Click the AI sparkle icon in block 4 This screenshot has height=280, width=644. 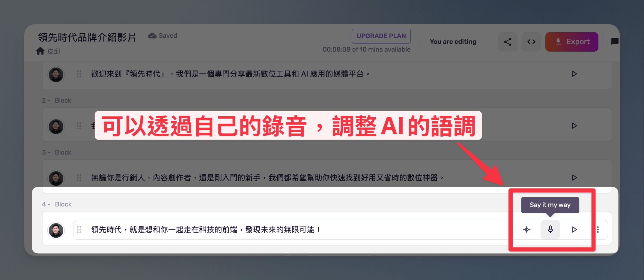526,230
